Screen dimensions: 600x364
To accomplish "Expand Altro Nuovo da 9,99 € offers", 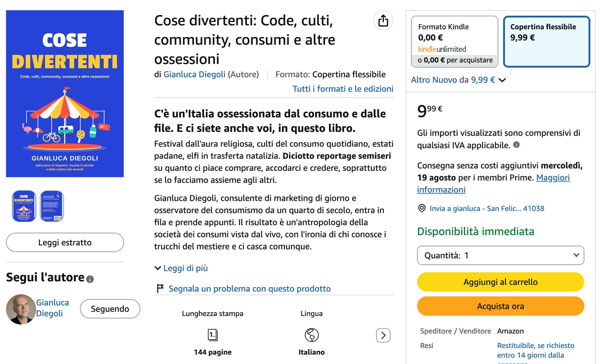I will click(x=459, y=80).
